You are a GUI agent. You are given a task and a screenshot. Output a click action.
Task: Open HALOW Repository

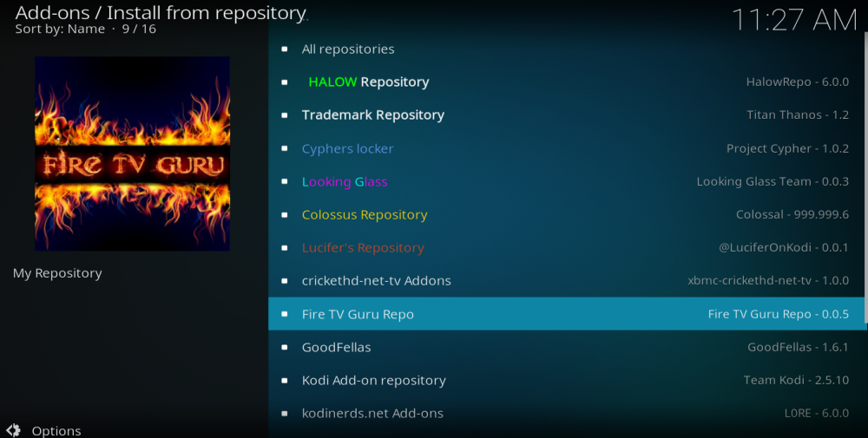coord(369,82)
